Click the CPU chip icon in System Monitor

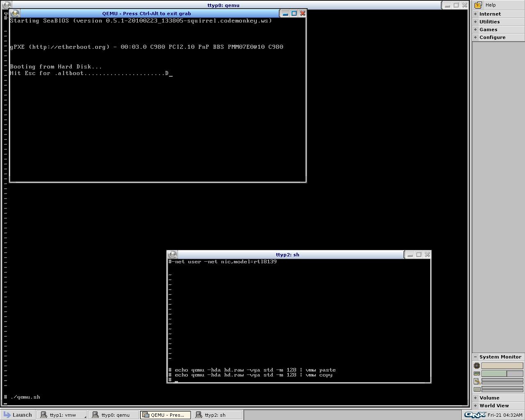[x=477, y=366]
